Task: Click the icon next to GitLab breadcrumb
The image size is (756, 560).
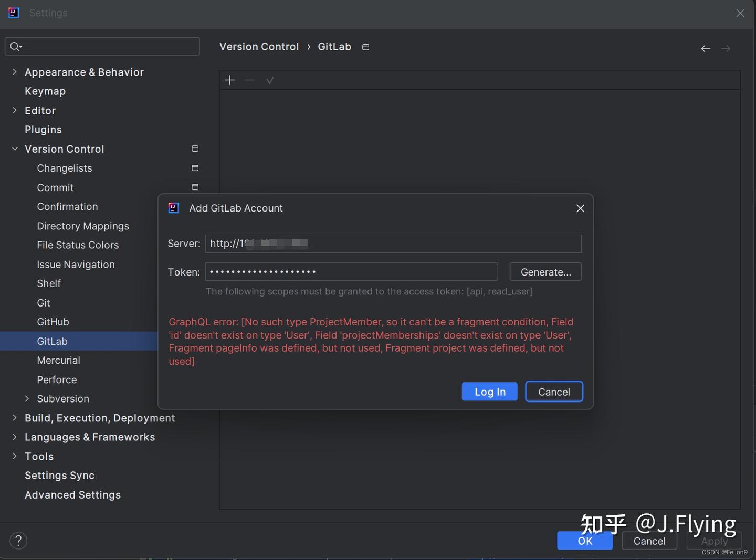Action: tap(365, 47)
